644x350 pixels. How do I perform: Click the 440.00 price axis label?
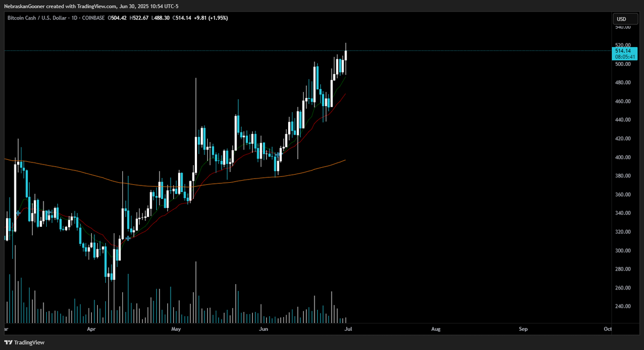click(623, 120)
